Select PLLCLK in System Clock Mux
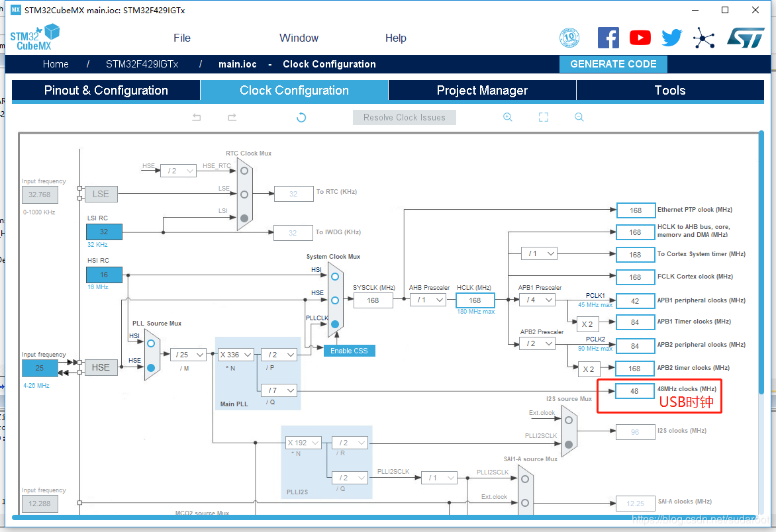 coord(335,324)
